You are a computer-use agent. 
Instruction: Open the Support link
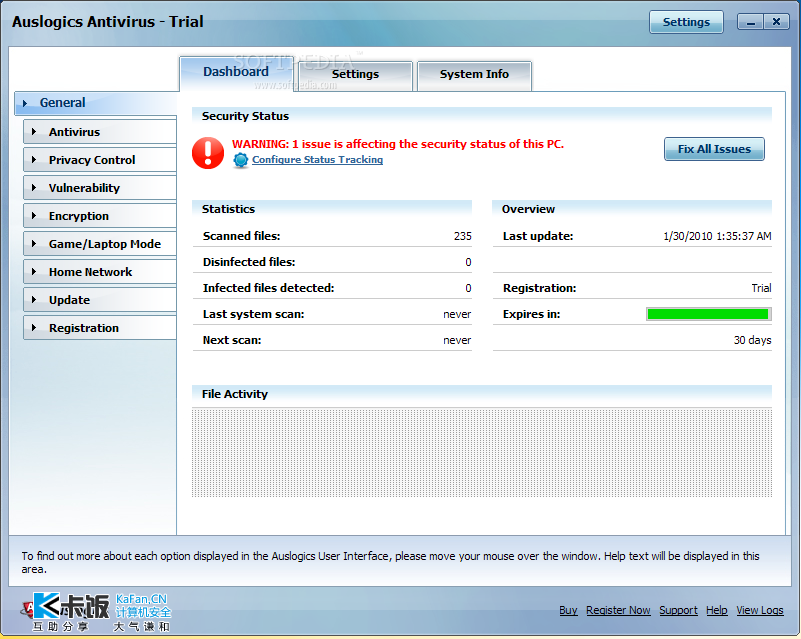pyautogui.click(x=678, y=610)
